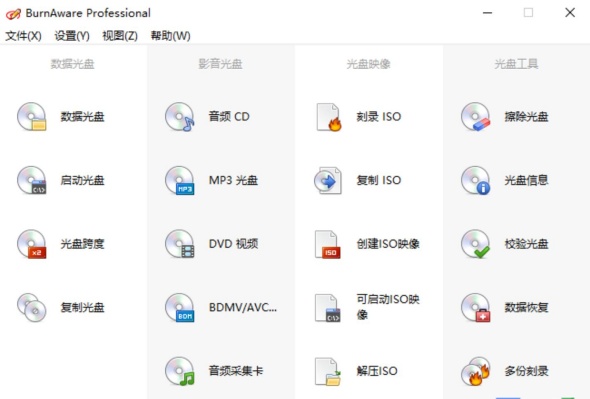Viewport: 590px width, 399px height.
Task: Click the 创建ISO映像 label
Action: (x=388, y=244)
